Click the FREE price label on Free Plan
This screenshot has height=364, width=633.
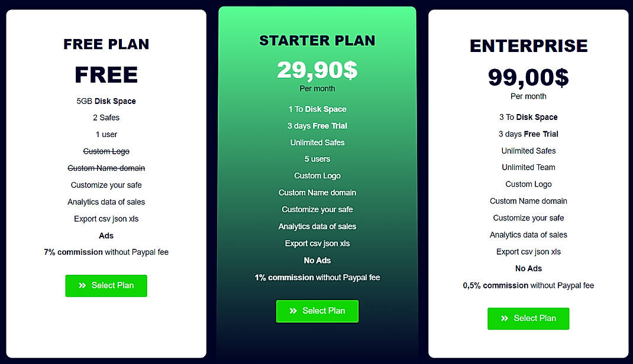[x=106, y=74]
